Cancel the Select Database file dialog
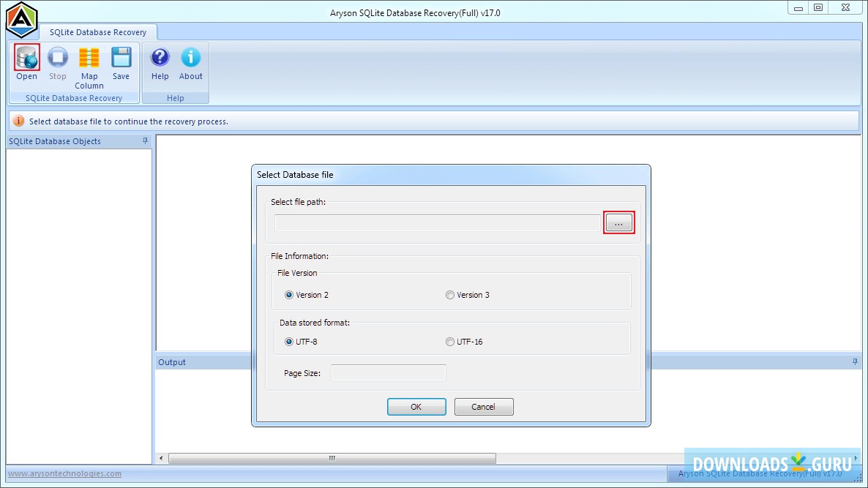868x488 pixels. [483, 407]
